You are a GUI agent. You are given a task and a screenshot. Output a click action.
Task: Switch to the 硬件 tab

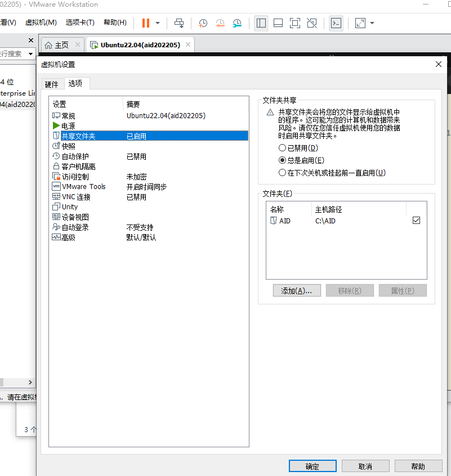[x=52, y=84]
